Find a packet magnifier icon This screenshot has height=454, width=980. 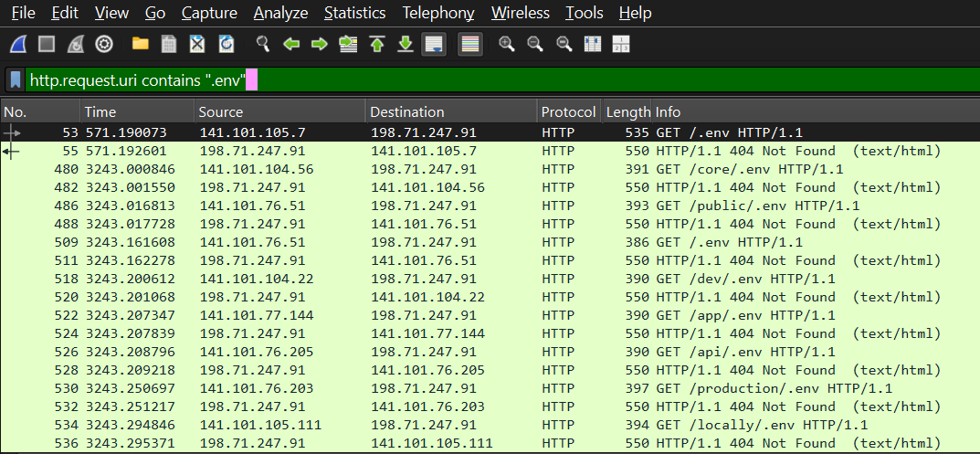[263, 45]
